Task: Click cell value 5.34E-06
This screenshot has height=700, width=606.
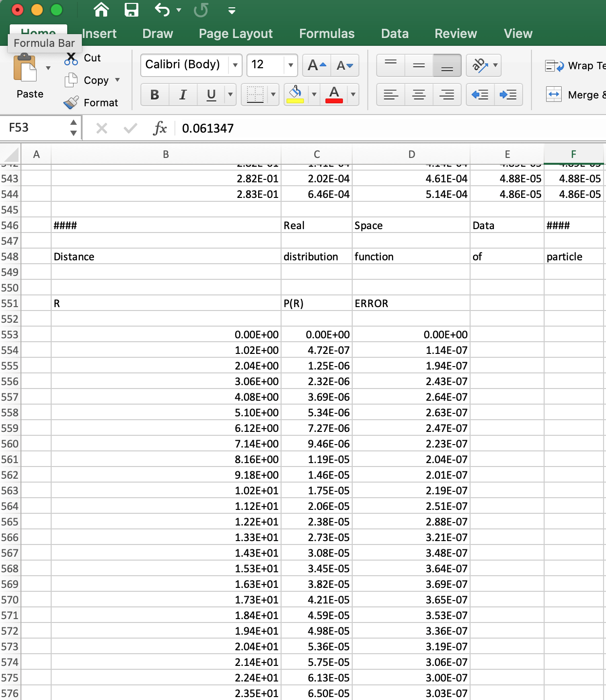Action: 317,412
